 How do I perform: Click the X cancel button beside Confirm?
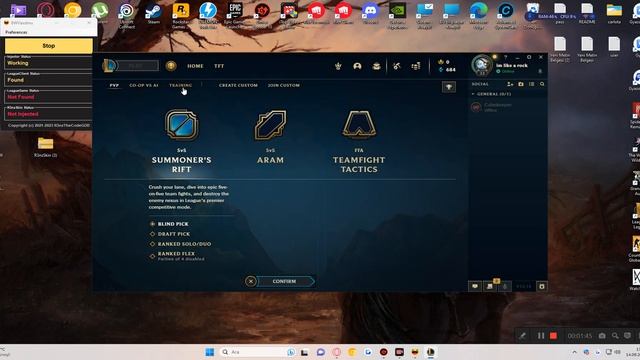[x=251, y=281]
